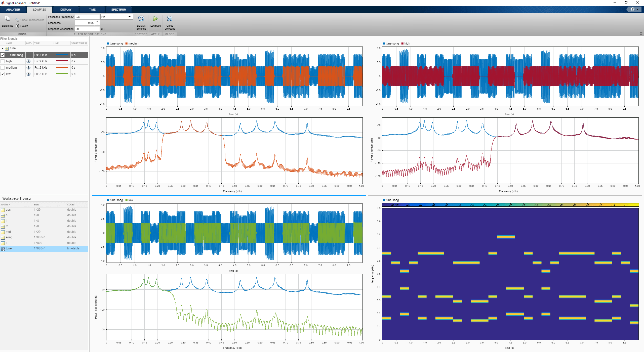Increase the Steepness value with the up arrow
644x352 pixels.
(97, 22)
